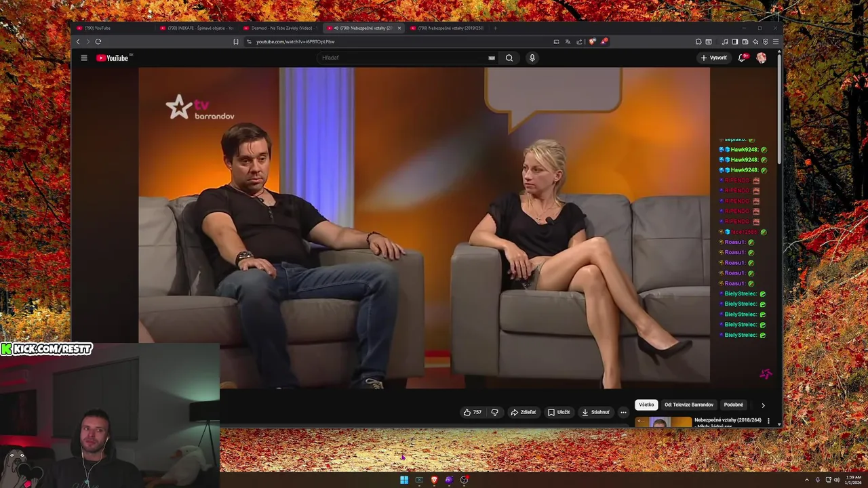Open the YouTube account avatar menu
868x488 pixels.
(762, 58)
